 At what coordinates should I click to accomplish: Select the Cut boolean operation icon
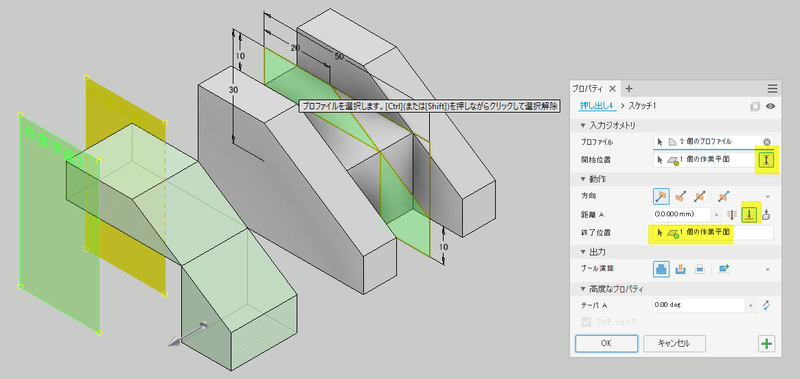coord(680,269)
